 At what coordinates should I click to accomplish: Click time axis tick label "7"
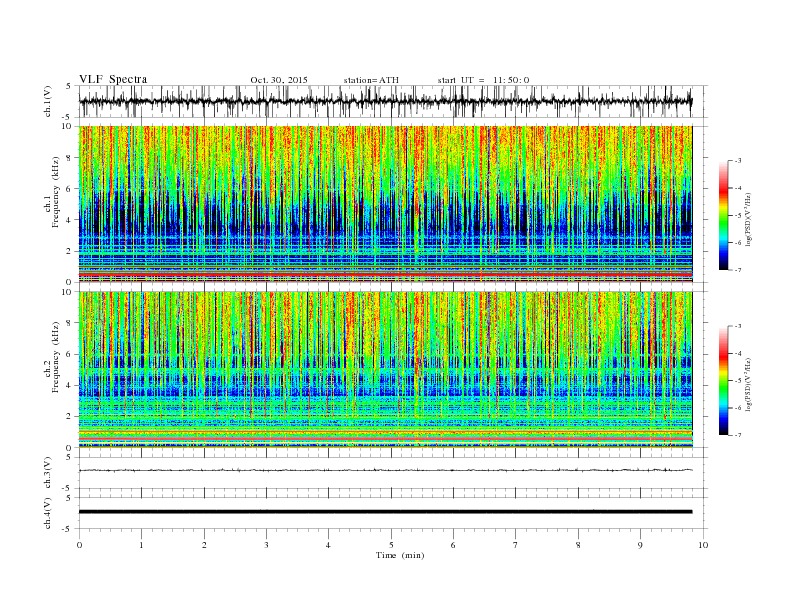516,545
